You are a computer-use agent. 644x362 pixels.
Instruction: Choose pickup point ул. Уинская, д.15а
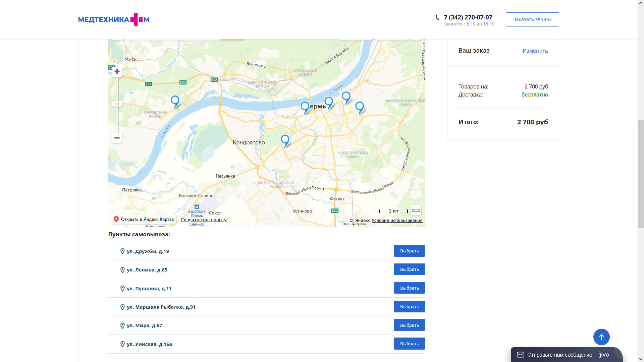pos(409,344)
